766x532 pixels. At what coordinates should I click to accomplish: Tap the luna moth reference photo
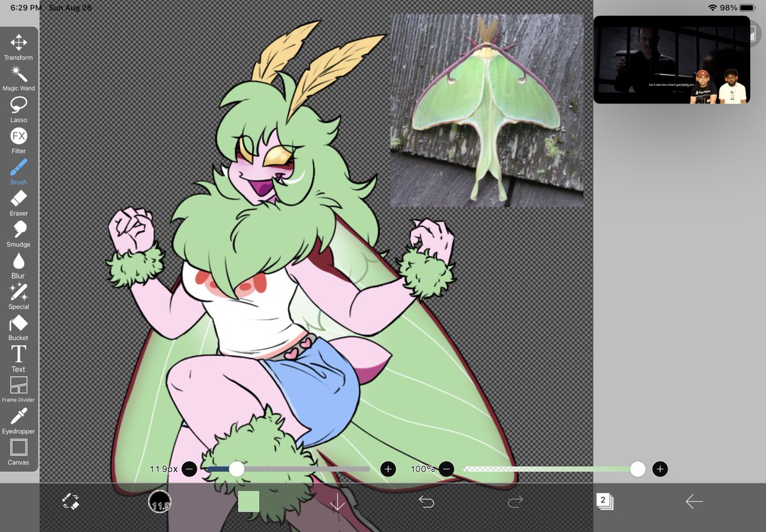tap(487, 111)
